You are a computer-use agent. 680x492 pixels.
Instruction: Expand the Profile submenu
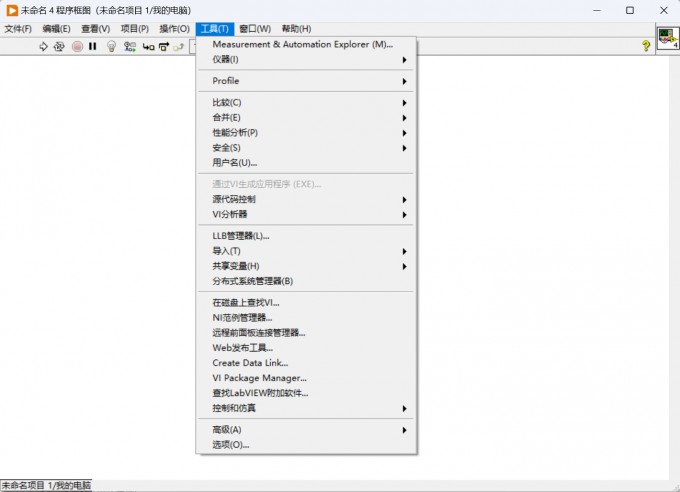[306, 81]
